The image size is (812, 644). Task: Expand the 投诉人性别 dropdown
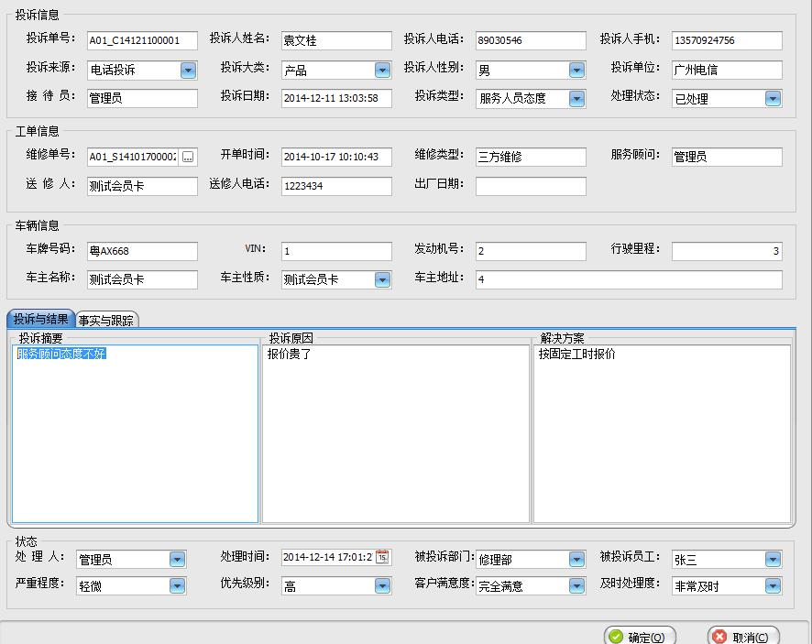[576, 70]
